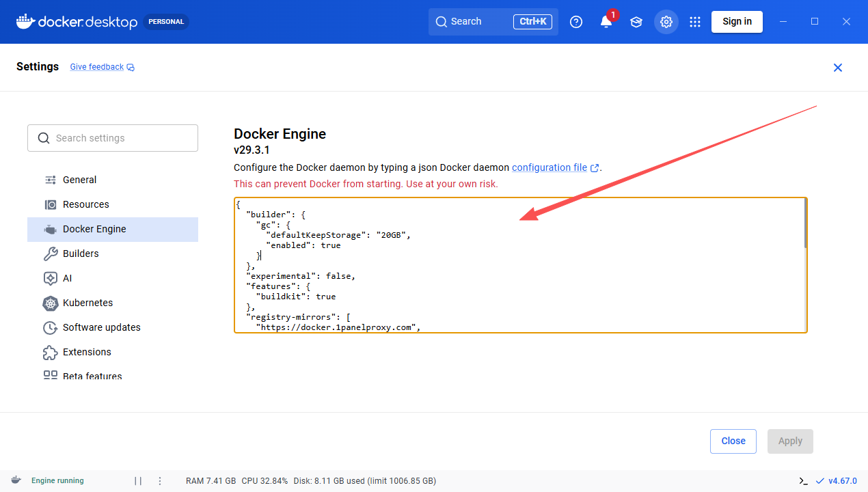This screenshot has width=868, height=492.
Task: Click the AI sparkle icon in sidebar
Action: tap(51, 278)
